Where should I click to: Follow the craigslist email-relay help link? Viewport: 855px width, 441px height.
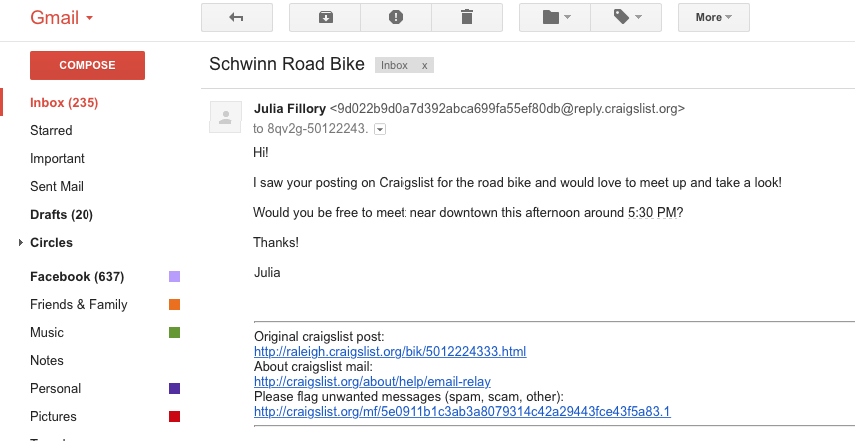pyautogui.click(x=372, y=381)
